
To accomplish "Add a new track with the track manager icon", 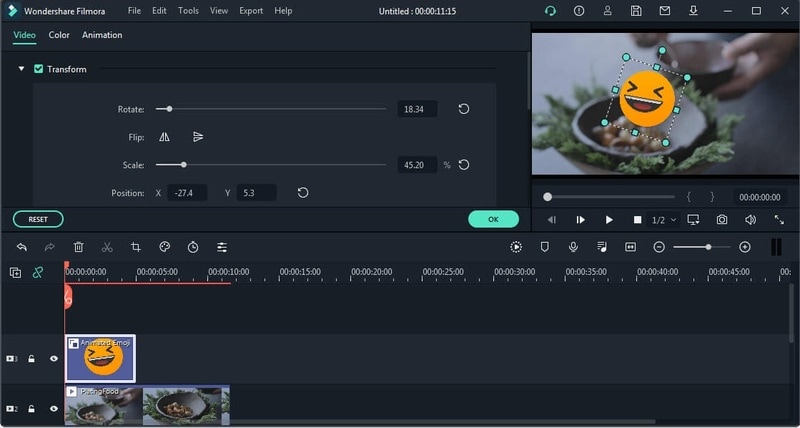I will [x=15, y=273].
